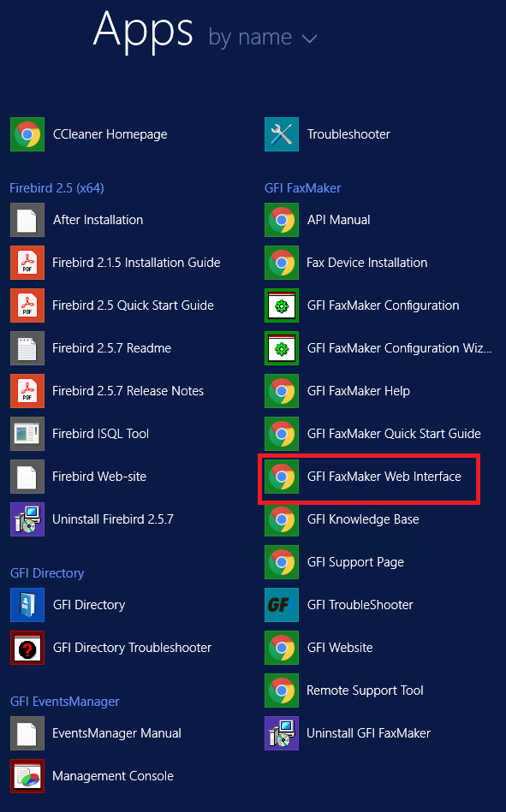Click the GFI TroubleShooter logo icon

point(282,605)
